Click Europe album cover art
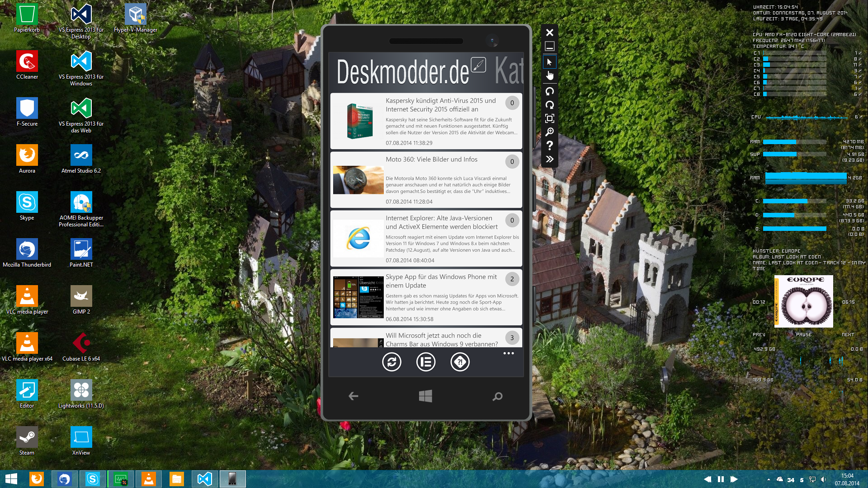The height and width of the screenshot is (488, 868). (x=804, y=301)
